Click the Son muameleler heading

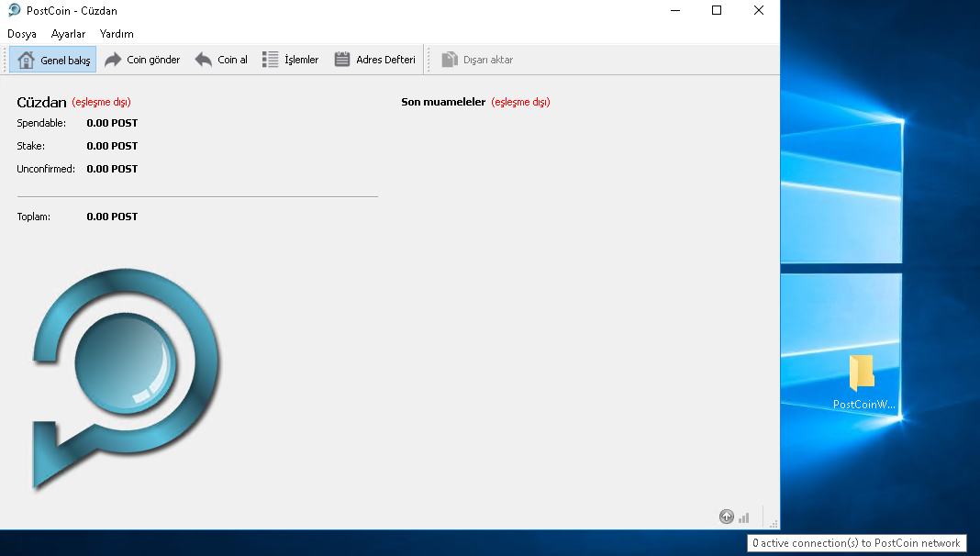tap(443, 102)
